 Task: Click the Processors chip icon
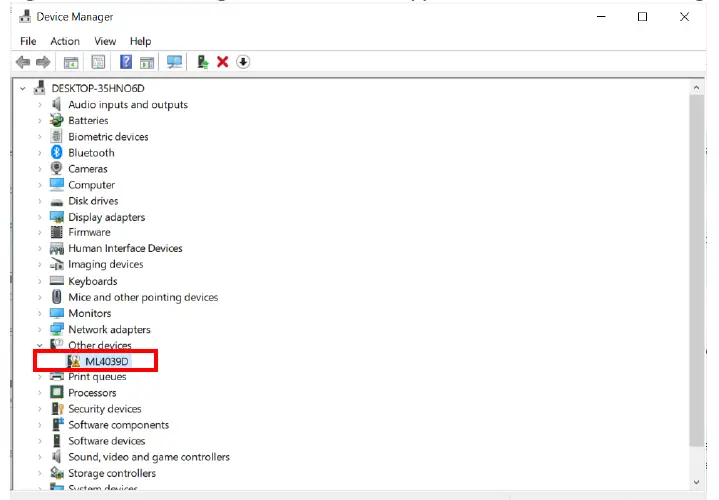56,393
